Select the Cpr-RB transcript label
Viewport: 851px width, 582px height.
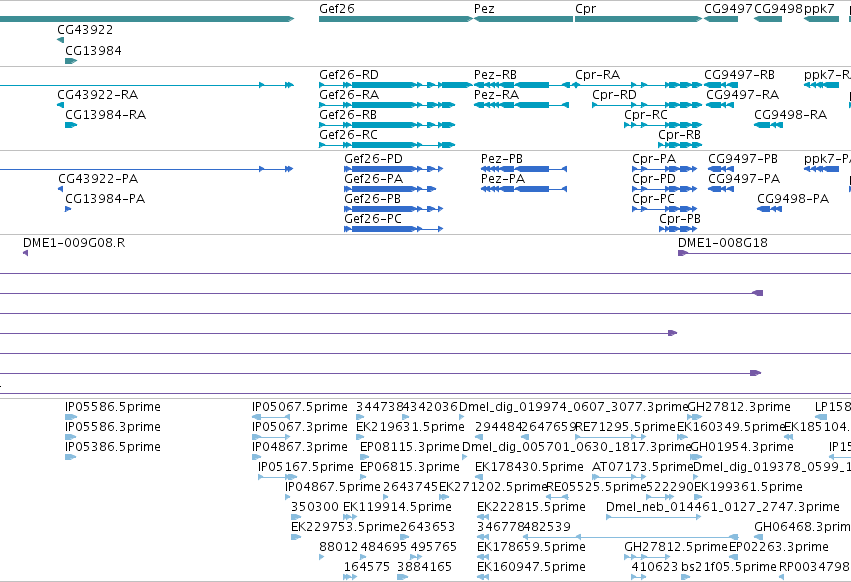tap(679, 135)
